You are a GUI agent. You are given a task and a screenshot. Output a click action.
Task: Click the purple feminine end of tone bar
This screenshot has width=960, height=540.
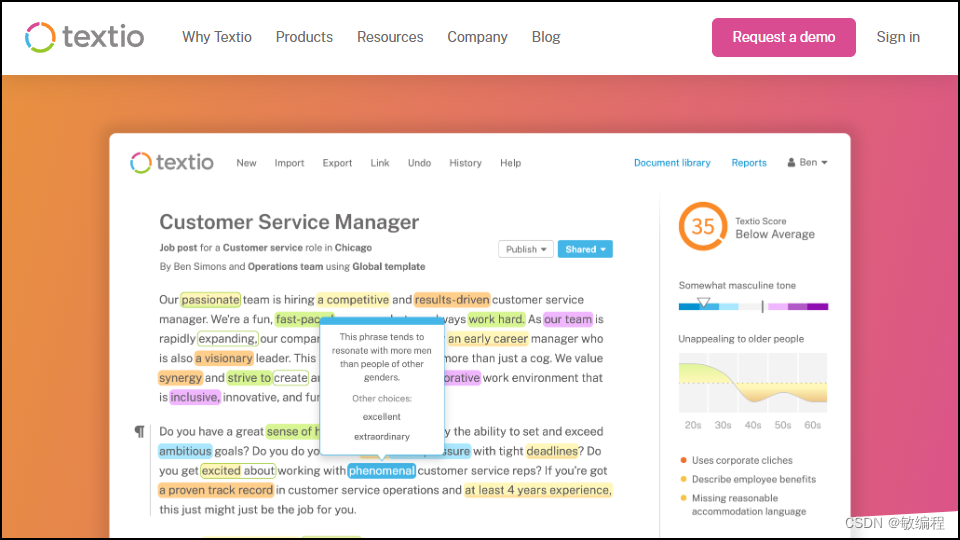pyautogui.click(x=817, y=307)
